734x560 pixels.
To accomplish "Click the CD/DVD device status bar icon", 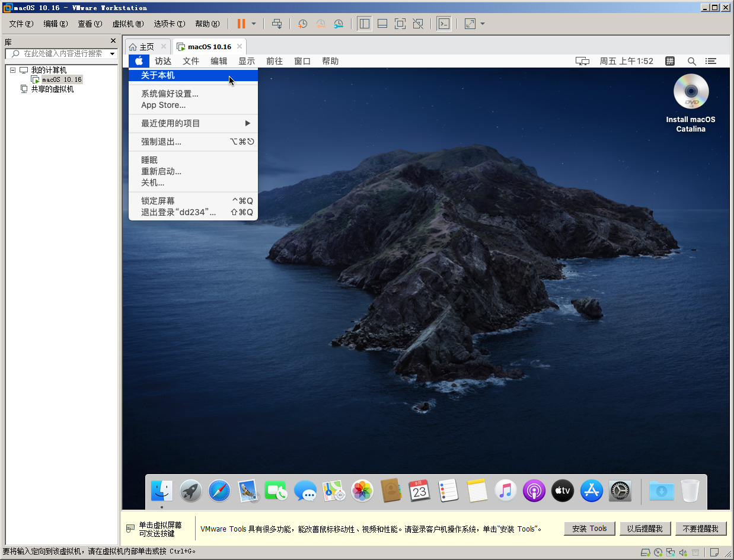I will [658, 553].
